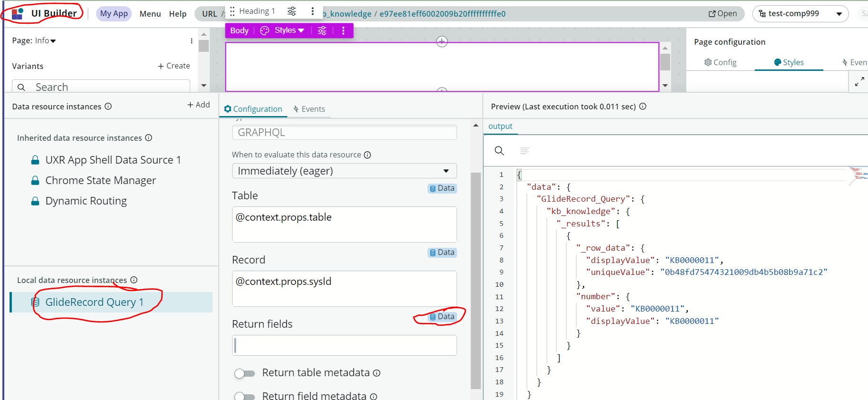The height and width of the screenshot is (400, 868).
Task: Open Body configuration sliders icon
Action: pos(322,30)
